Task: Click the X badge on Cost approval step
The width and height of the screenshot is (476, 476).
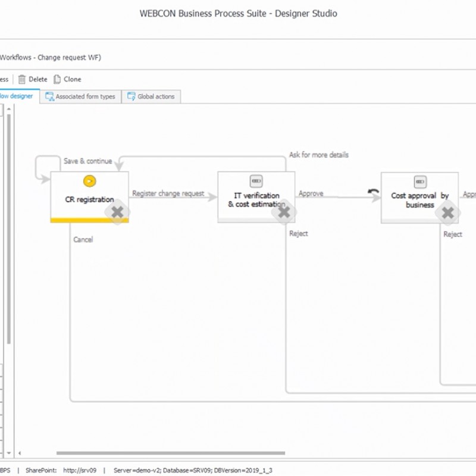Action: pyautogui.click(x=447, y=212)
